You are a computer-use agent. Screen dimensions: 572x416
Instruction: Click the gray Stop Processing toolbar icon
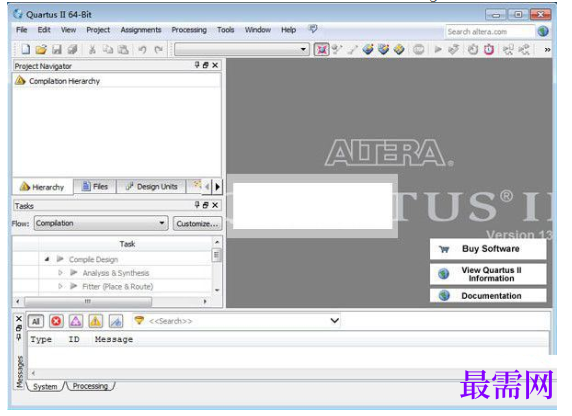click(418, 49)
